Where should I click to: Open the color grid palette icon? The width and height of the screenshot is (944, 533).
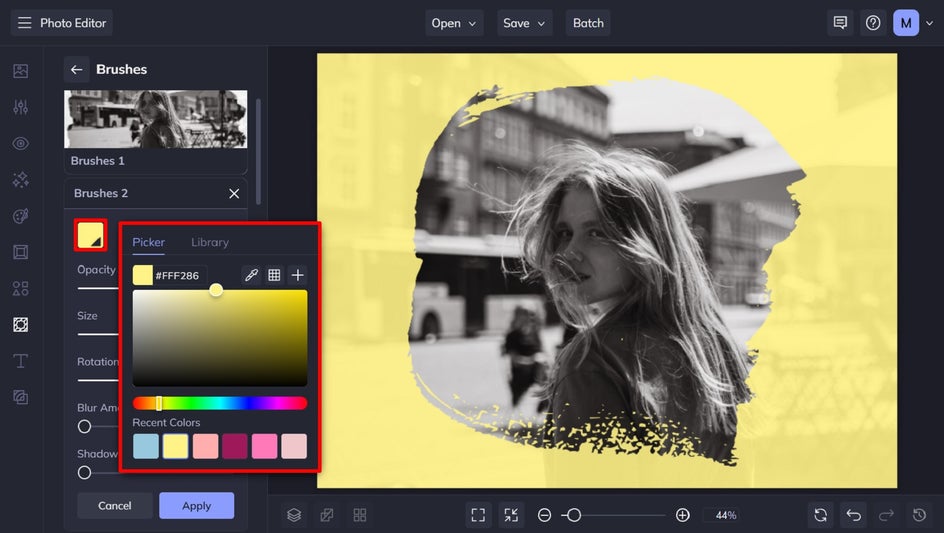click(274, 275)
